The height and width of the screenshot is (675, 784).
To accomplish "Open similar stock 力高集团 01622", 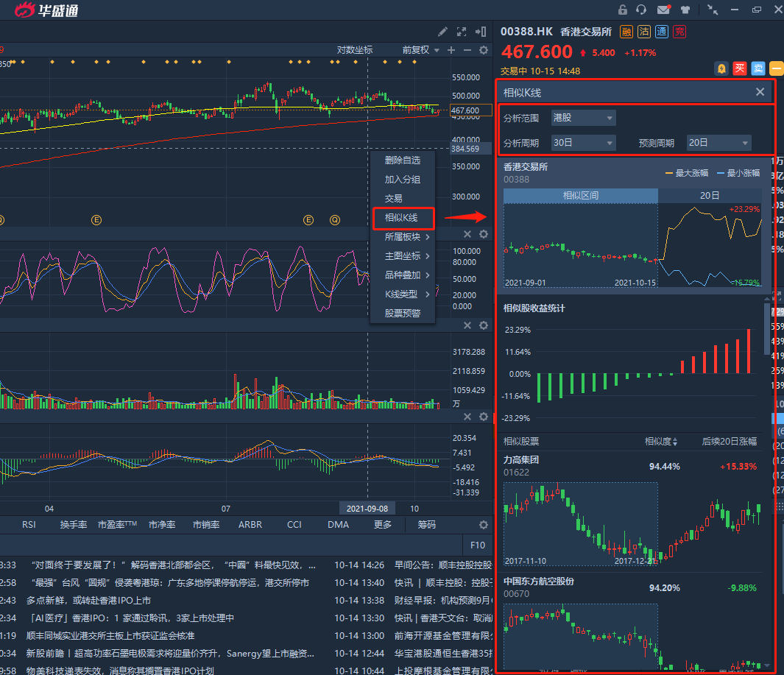I will [x=632, y=512].
